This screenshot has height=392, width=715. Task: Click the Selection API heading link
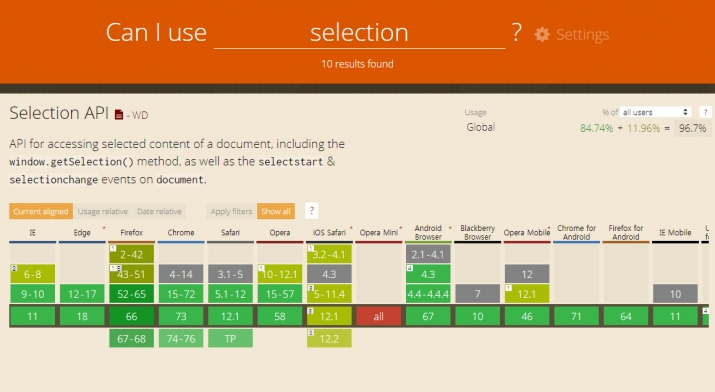pos(59,113)
